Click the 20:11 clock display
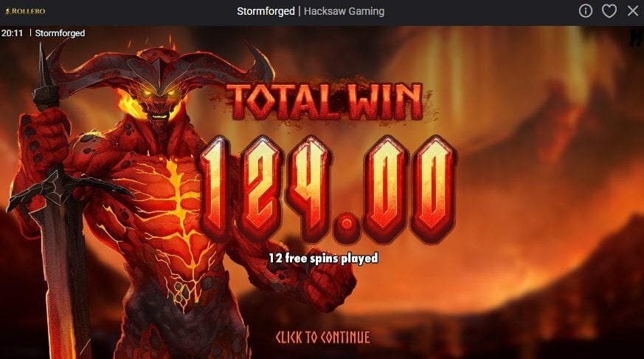The height and width of the screenshot is (359, 644). tap(12, 33)
